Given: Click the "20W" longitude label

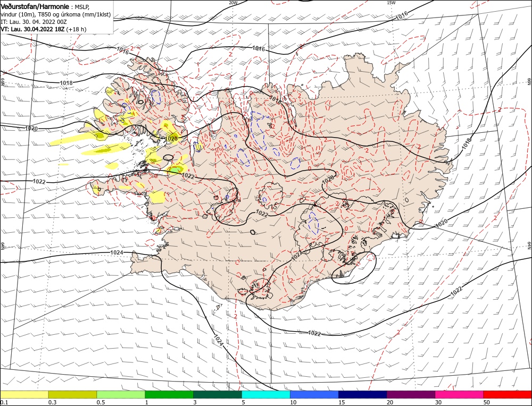Looking at the screenshot, I should tap(233, 3).
